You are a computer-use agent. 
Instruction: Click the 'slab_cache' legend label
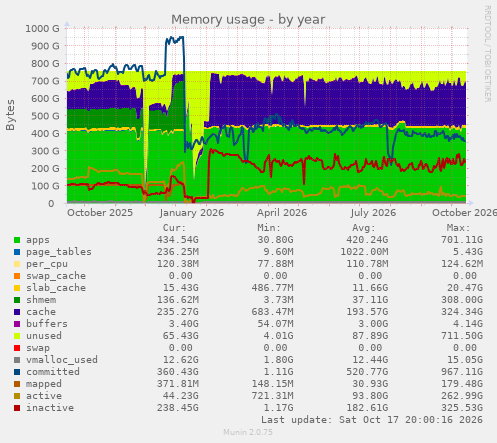pyautogui.click(x=56, y=288)
